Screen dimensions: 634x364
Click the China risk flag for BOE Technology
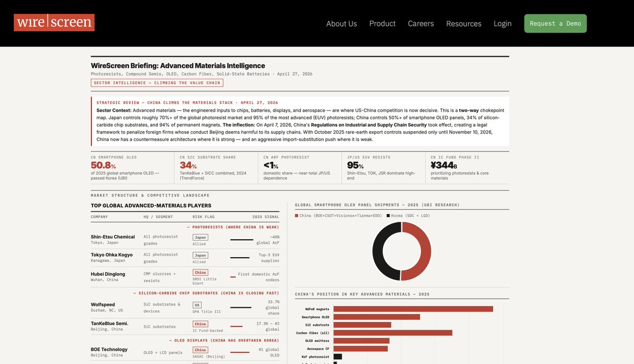tap(200, 350)
